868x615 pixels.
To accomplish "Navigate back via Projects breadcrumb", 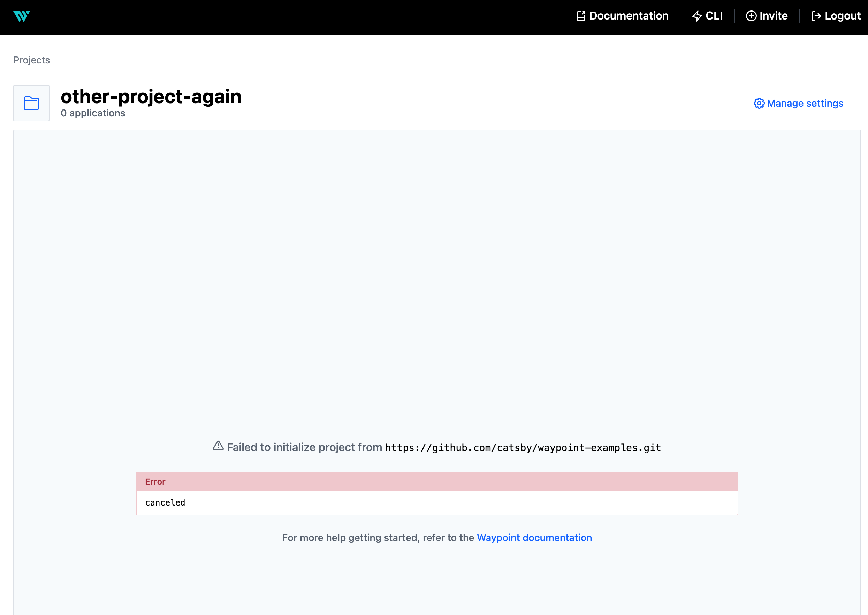I will tap(31, 60).
